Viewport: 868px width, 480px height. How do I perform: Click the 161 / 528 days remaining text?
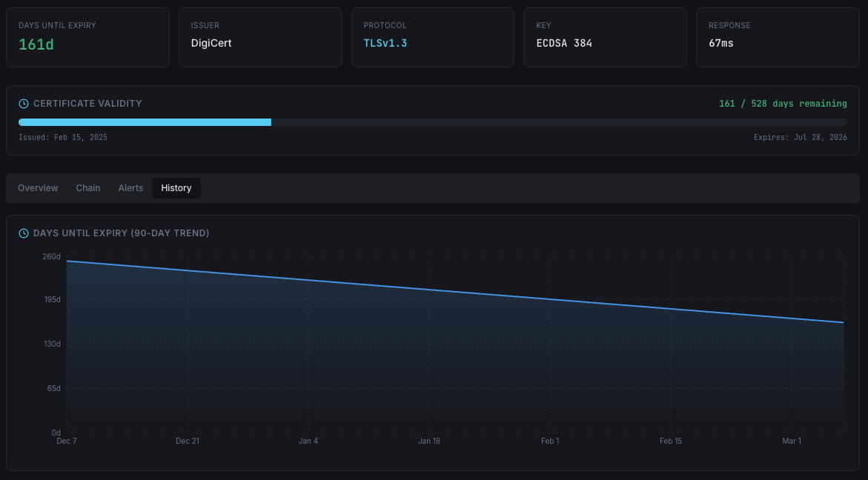782,103
